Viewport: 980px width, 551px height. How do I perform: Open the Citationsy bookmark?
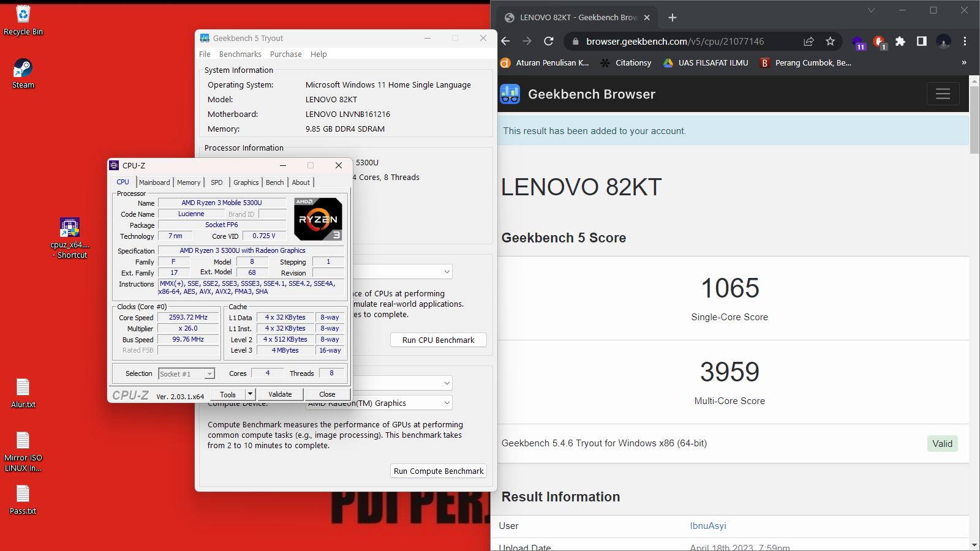click(x=625, y=62)
